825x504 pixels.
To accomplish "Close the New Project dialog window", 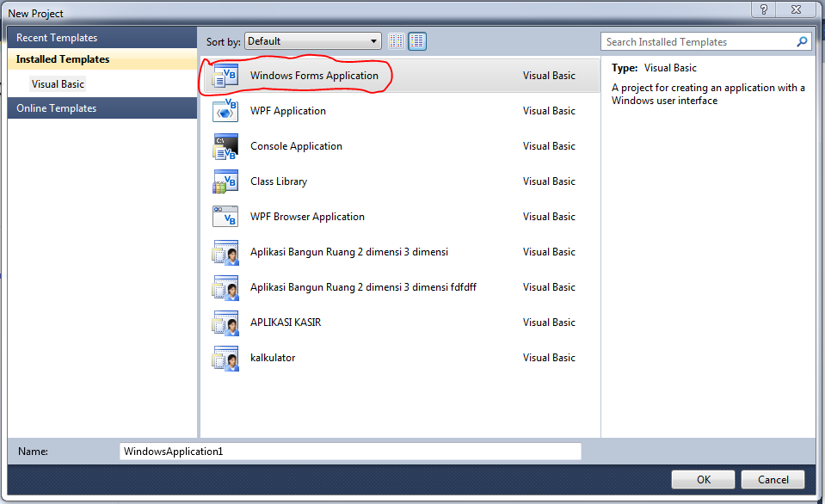I will 796,9.
